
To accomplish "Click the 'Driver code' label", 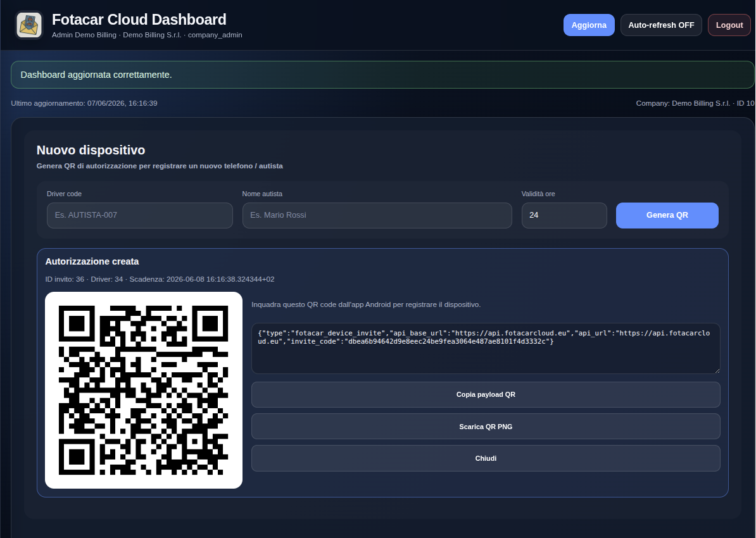I will click(64, 194).
